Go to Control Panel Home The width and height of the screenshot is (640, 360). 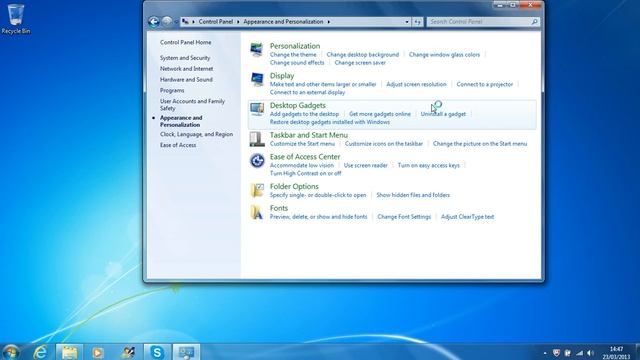(x=186, y=42)
